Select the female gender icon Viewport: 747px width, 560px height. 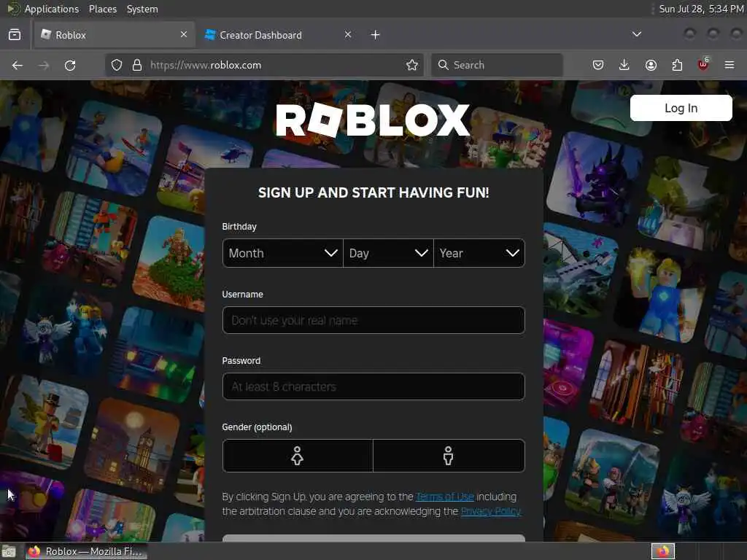click(298, 456)
